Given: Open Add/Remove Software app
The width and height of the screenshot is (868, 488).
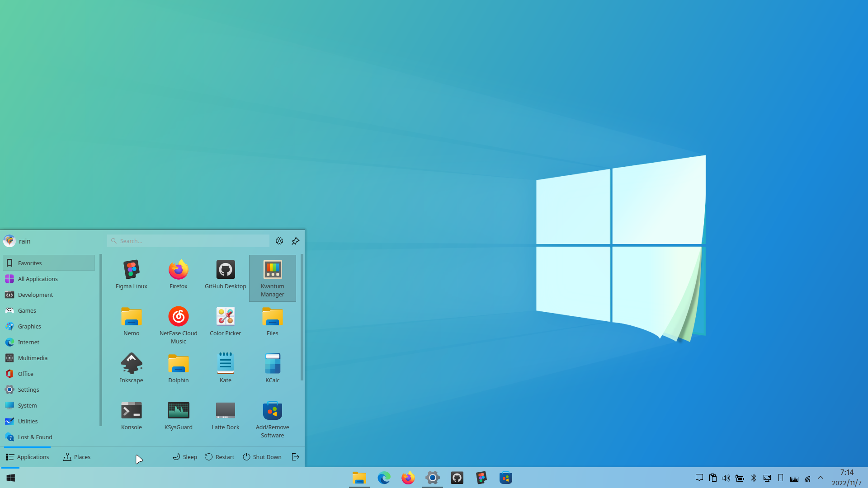Looking at the screenshot, I should [x=272, y=418].
